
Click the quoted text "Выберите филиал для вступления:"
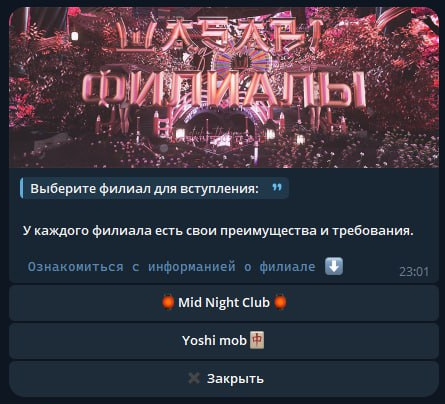(144, 188)
